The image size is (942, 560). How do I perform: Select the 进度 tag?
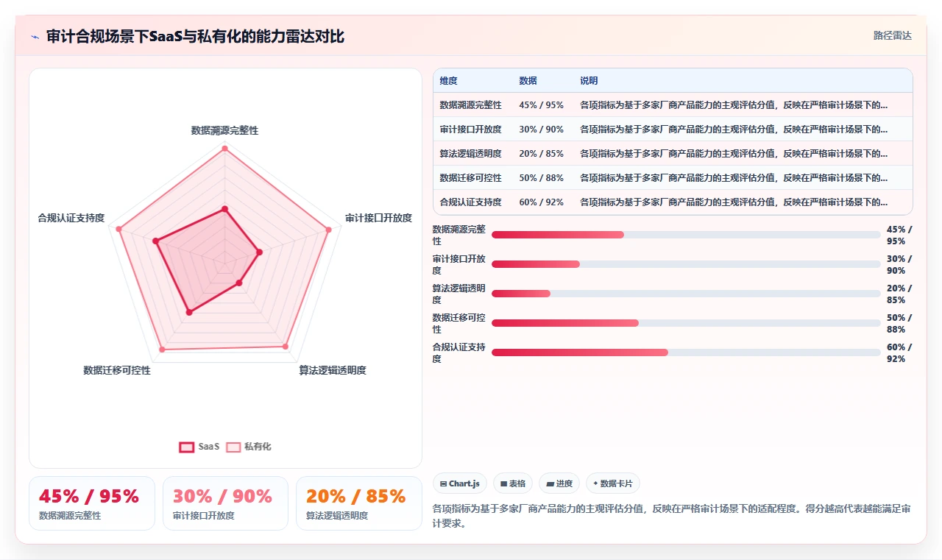[x=559, y=483]
